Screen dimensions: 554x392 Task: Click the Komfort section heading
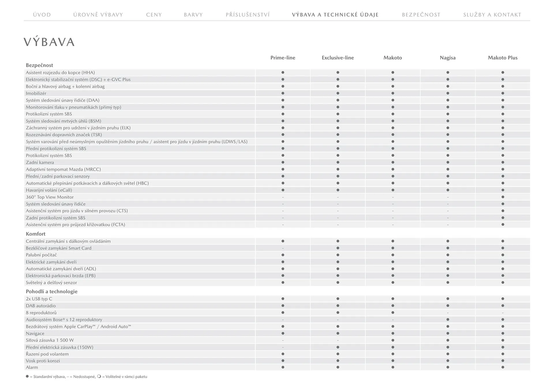pyautogui.click(x=35, y=234)
